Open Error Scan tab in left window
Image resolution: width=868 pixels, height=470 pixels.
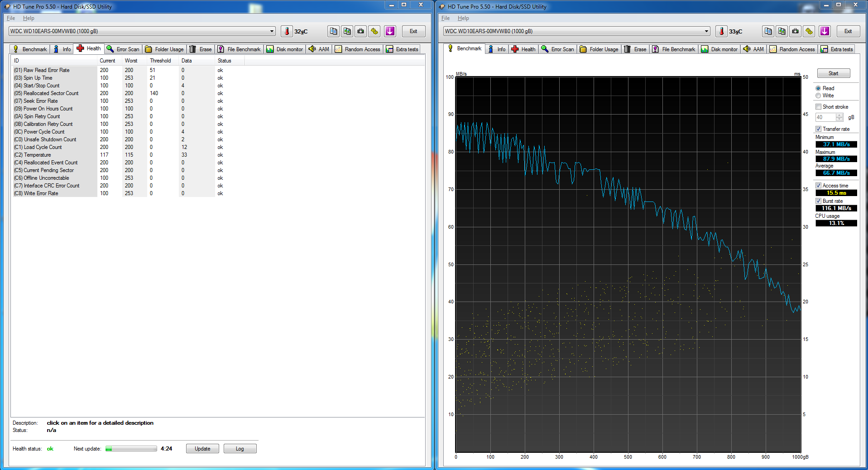tap(123, 49)
